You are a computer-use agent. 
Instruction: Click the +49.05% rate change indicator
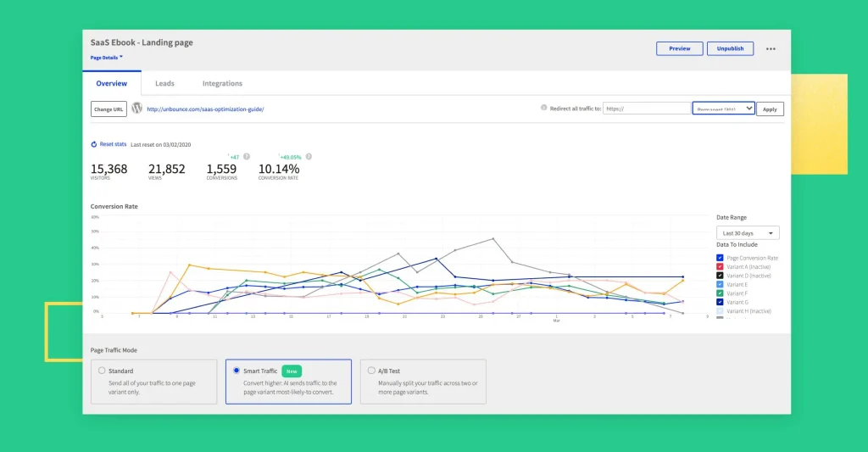(x=291, y=158)
